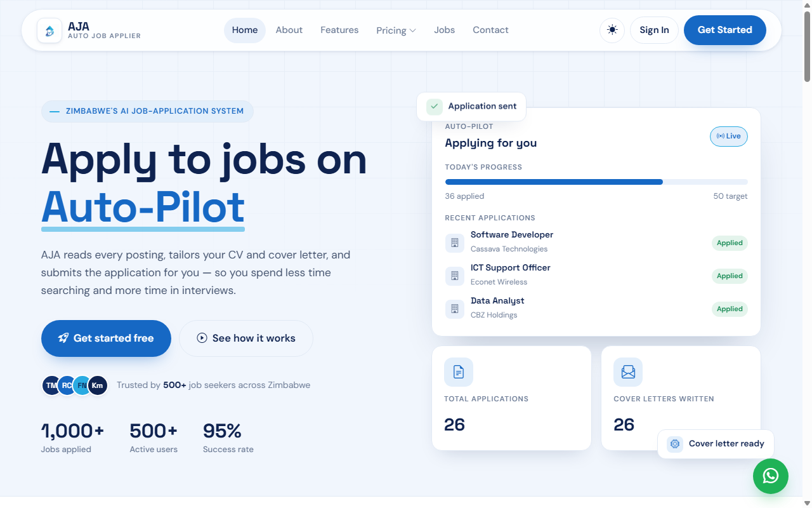Click the Applied badge for ICT Support Officer
Viewport: 812px width, 508px height.
point(730,276)
